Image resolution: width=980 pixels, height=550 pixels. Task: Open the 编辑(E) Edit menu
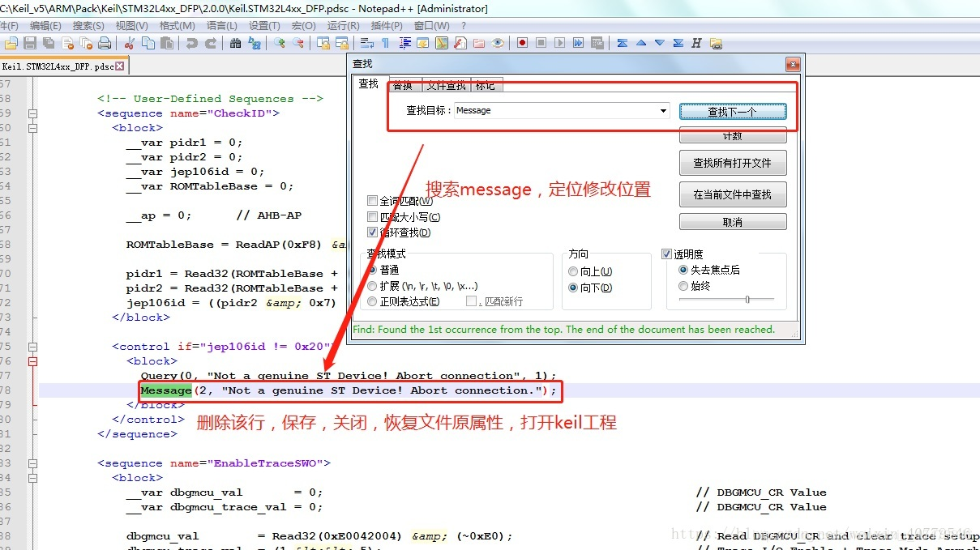[x=45, y=25]
